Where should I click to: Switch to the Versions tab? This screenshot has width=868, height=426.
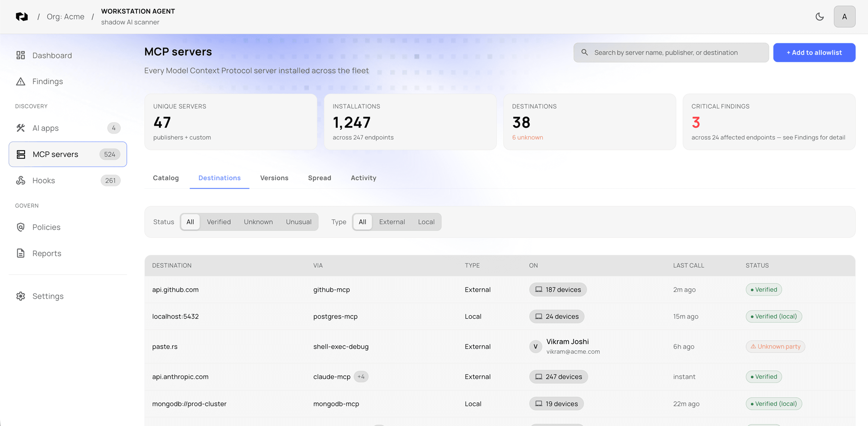274,178
